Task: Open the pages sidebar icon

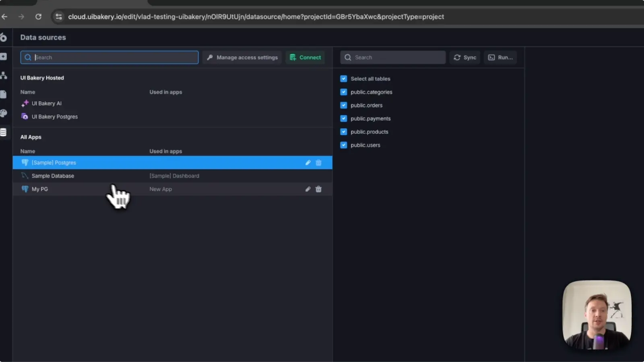Action: pyautogui.click(x=3, y=94)
